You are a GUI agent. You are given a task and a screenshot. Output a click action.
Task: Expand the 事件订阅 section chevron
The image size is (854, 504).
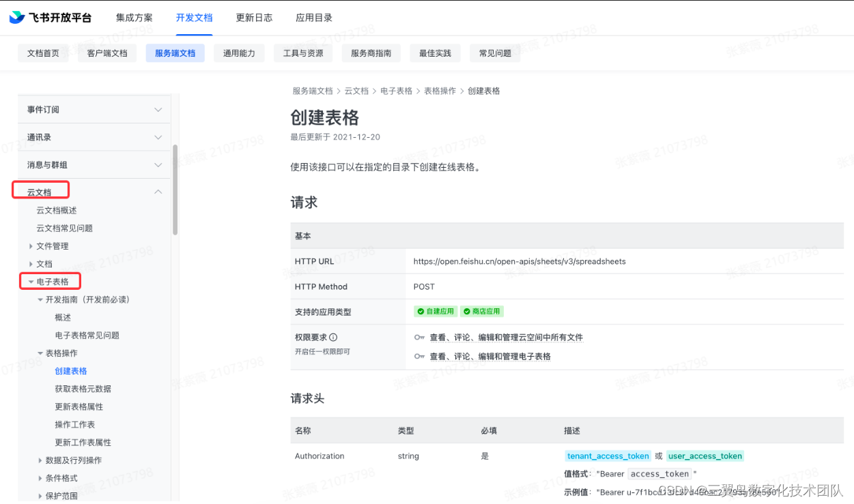pyautogui.click(x=158, y=110)
